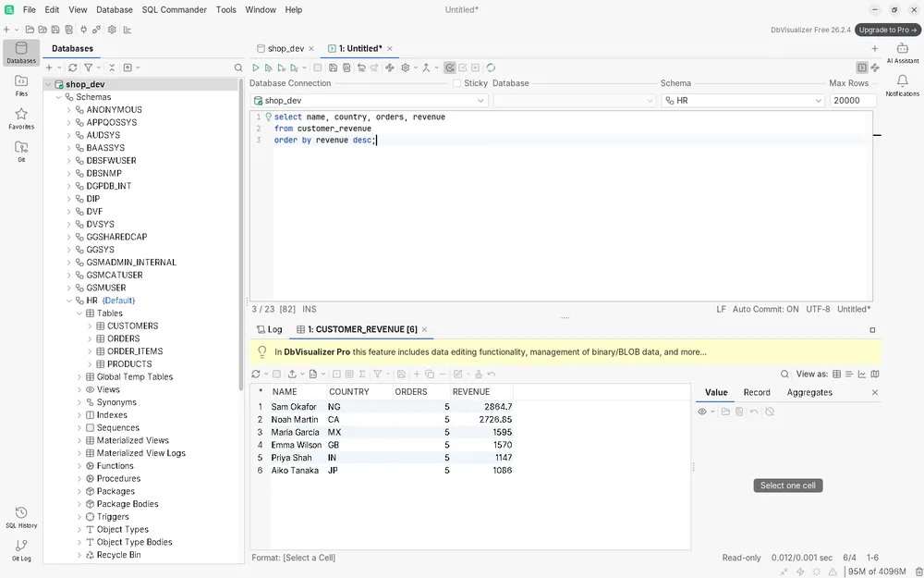Open the Tools menu
Image resolution: width=924 pixels, height=578 pixels.
tap(225, 10)
